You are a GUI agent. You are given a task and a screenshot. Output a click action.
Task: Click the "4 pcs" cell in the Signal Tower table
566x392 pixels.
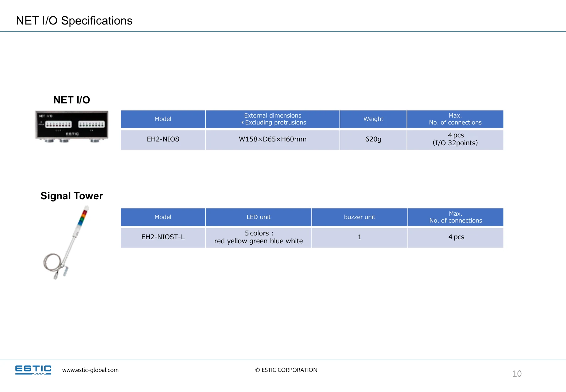click(456, 238)
